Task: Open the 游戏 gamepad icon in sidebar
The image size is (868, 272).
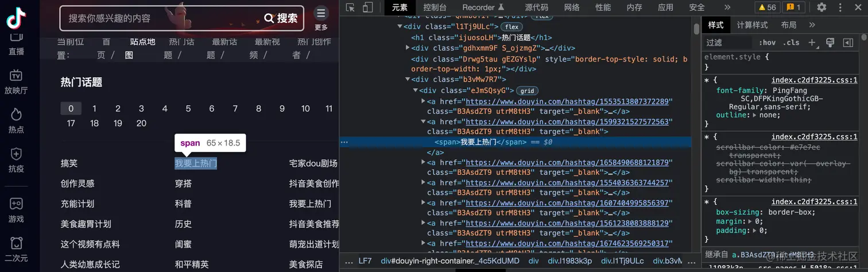Action: click(x=16, y=204)
